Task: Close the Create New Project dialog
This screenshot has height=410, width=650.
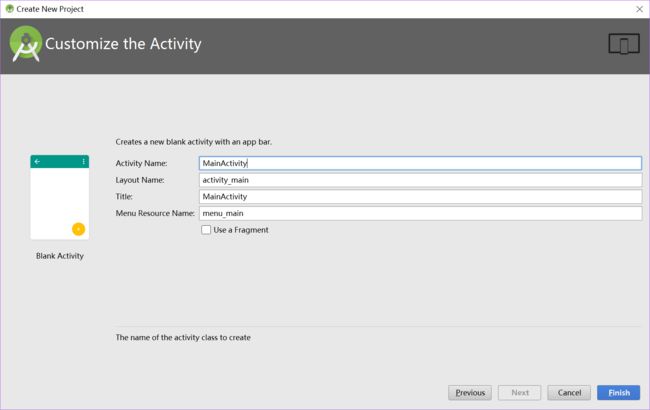Action: [x=639, y=9]
